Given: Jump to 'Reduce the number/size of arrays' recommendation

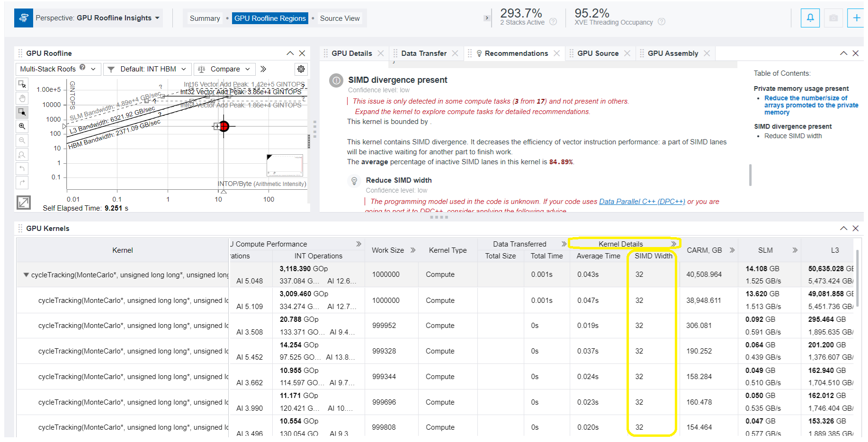Looking at the screenshot, I should click(x=811, y=105).
